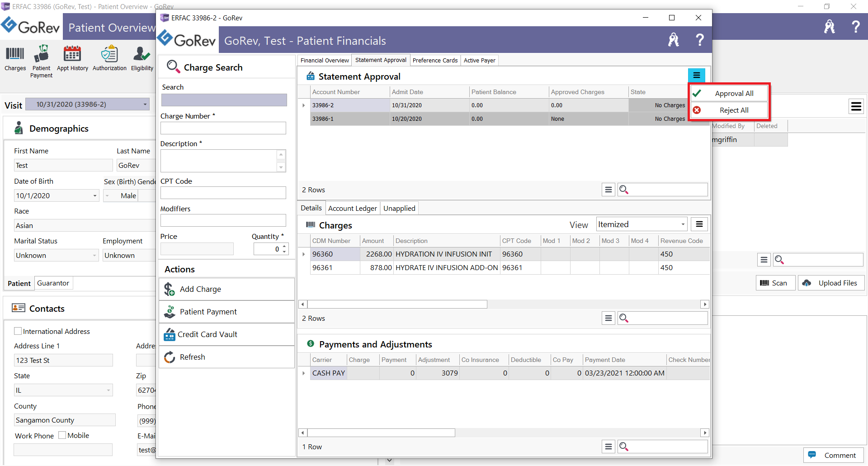Click horizontal scrollbar thumb under Payments grid
The image size is (868, 466).
point(381,433)
